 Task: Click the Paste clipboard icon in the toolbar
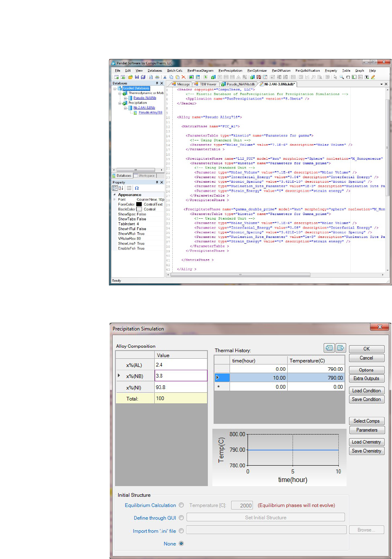(177, 77)
